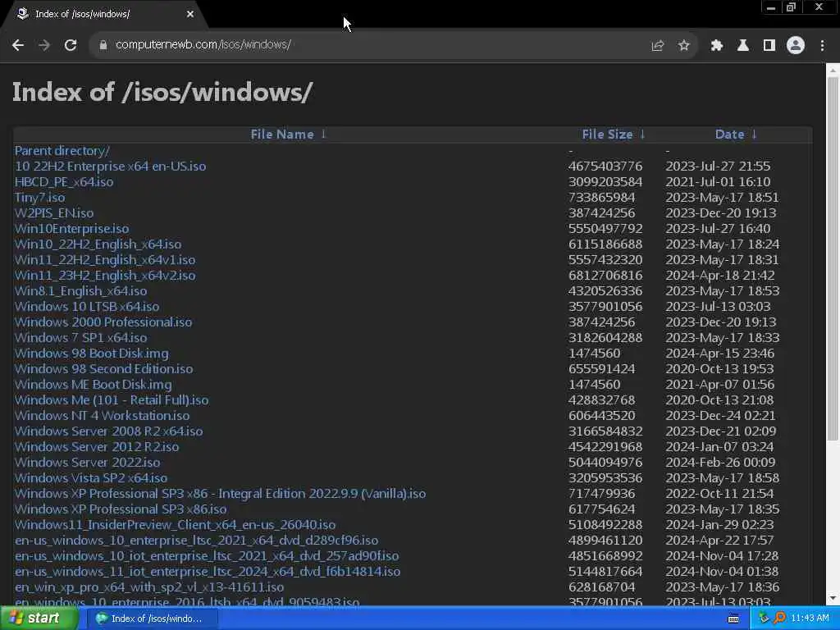Click the vertical scrollbar thumb
840x630 pixels.
point(833,260)
